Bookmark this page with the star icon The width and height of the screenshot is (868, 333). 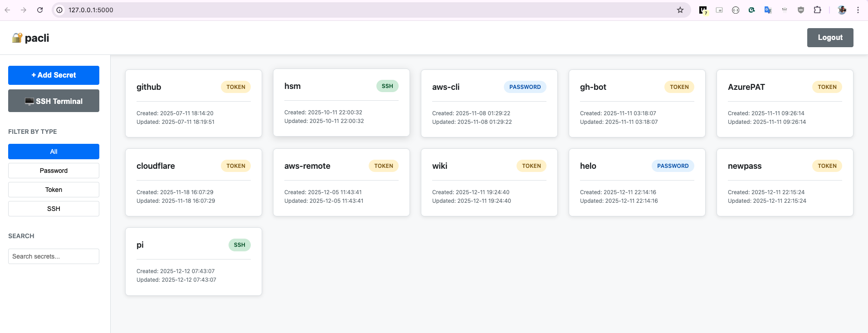[680, 10]
